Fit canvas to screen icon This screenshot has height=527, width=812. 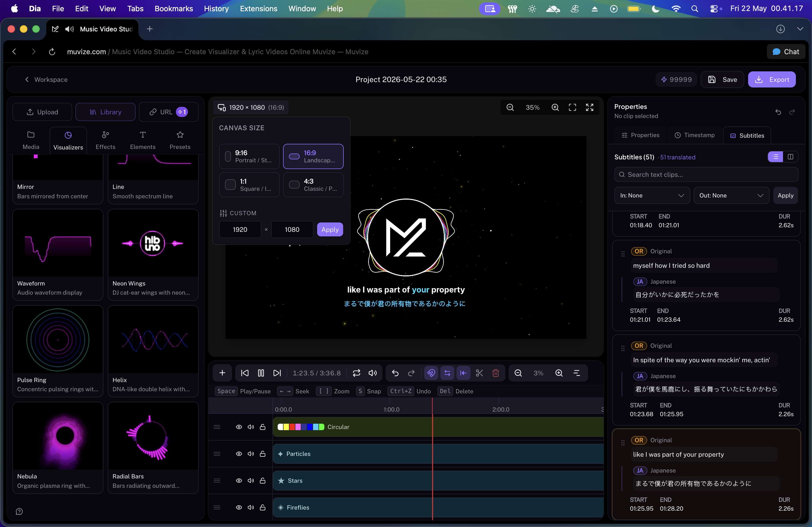pos(572,108)
